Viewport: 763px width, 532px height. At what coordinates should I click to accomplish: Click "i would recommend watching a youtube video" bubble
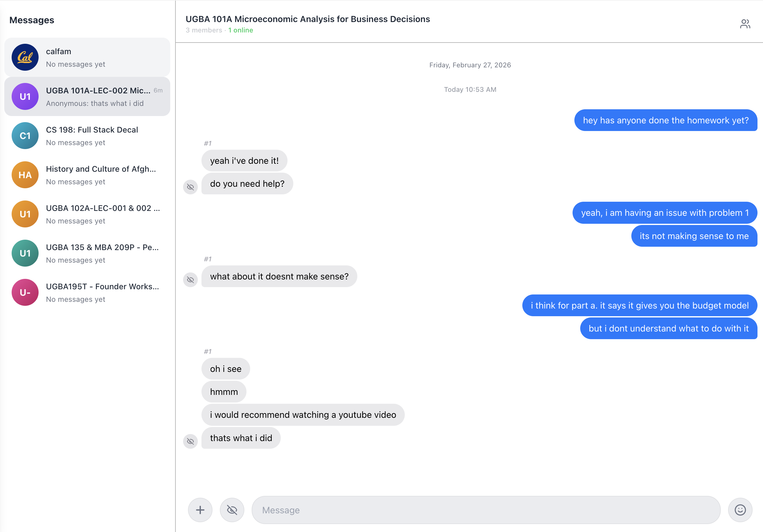pos(303,415)
